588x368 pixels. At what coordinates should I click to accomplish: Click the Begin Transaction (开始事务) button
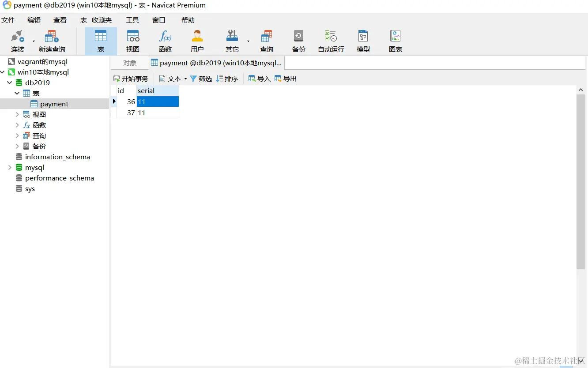coord(131,79)
